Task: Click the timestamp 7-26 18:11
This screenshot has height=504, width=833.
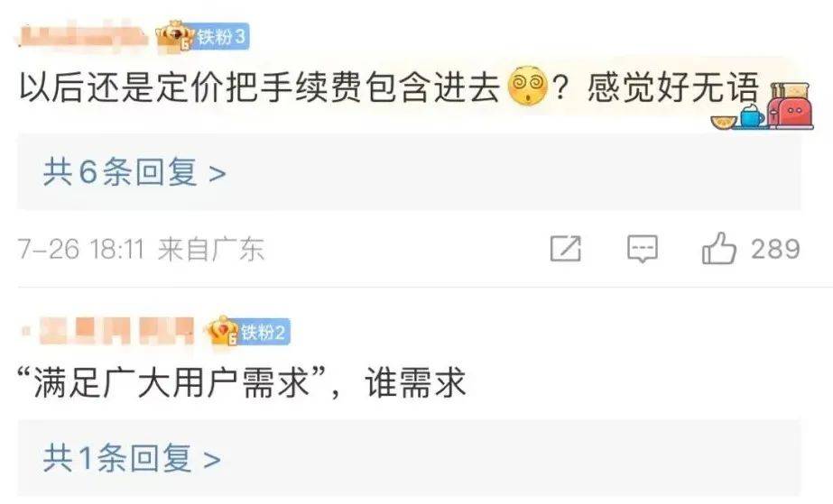Action: 81,249
